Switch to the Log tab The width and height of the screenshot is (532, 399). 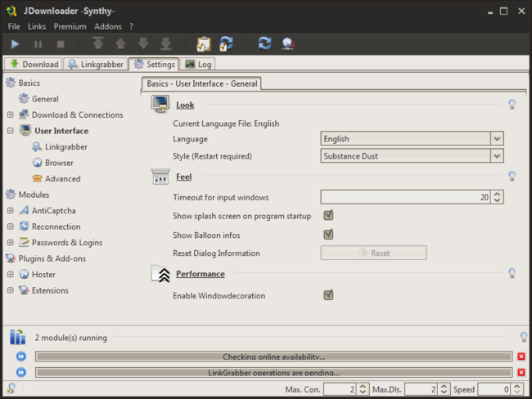[198, 64]
